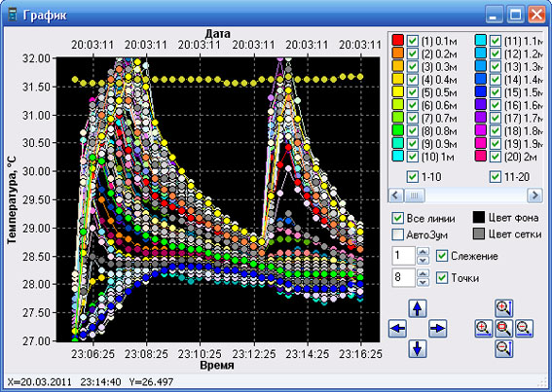Click the center zoom-to-fit magnifier icon
This screenshot has height=392, width=552.
pyautogui.click(x=503, y=329)
